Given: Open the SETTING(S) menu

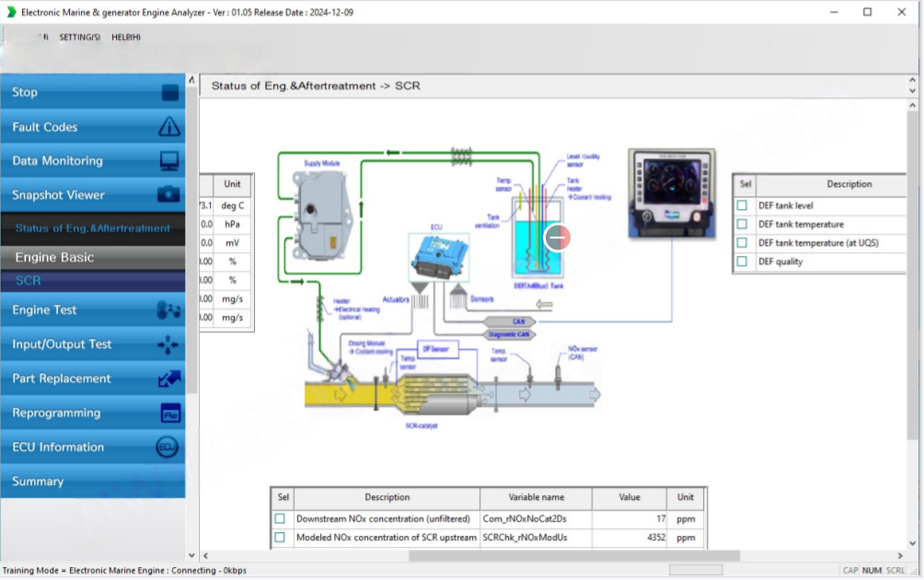Looking at the screenshot, I should coord(80,37).
